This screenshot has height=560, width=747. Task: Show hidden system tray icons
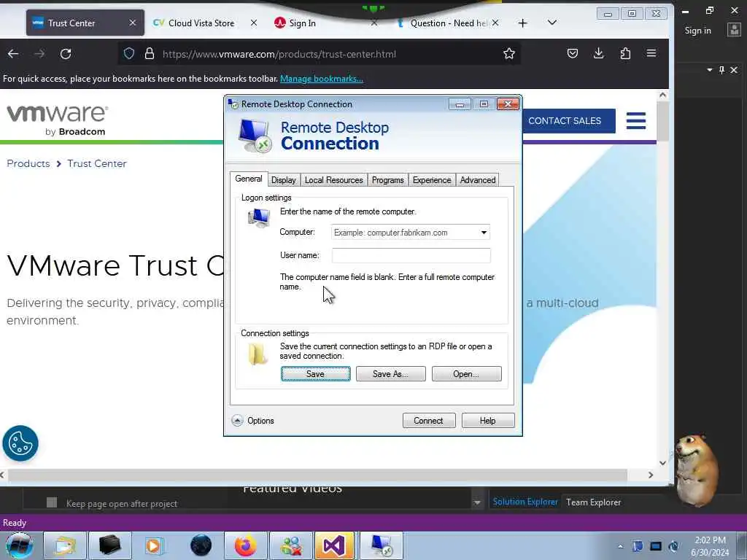point(620,547)
